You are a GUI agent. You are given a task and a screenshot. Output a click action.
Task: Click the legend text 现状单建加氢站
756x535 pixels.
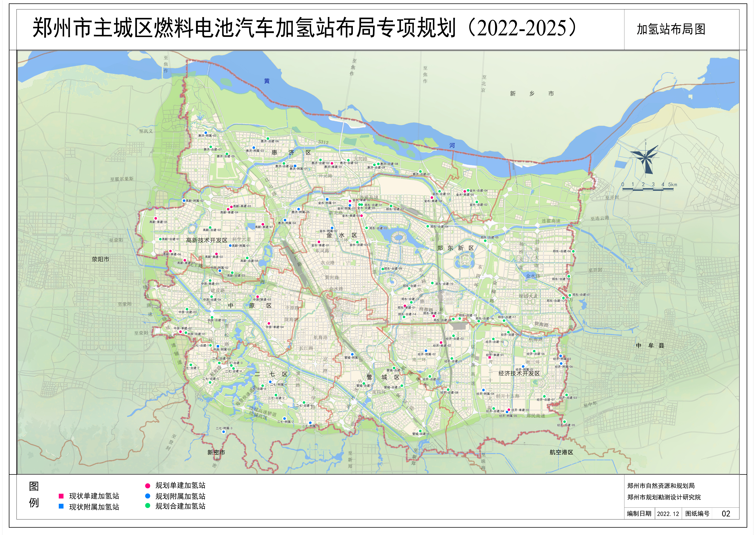point(94,496)
